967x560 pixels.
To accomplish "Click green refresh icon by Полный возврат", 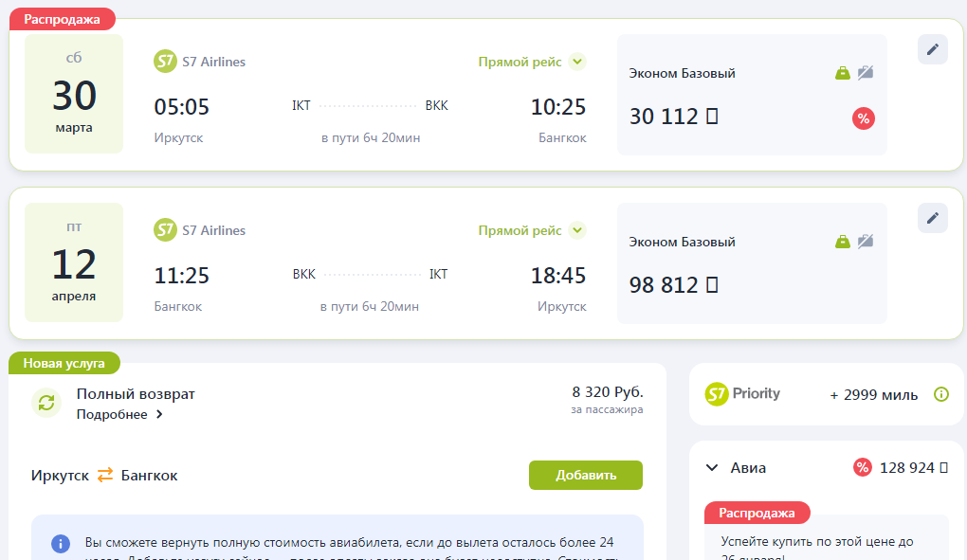I will 46,403.
